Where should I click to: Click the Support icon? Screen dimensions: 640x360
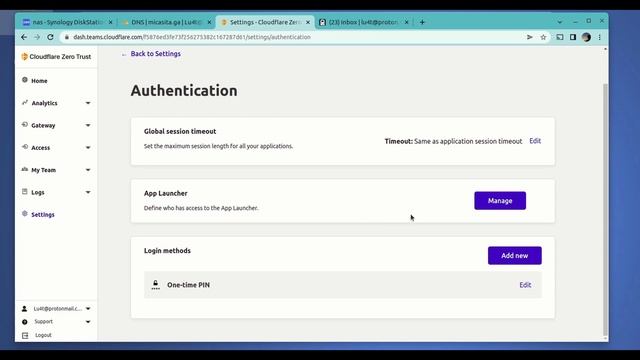click(24, 322)
